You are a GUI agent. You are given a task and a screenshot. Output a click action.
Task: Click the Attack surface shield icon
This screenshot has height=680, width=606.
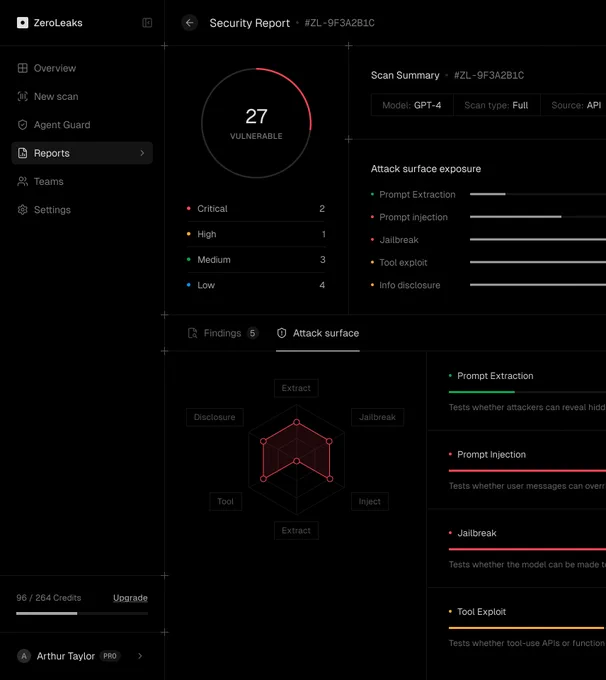coord(282,333)
